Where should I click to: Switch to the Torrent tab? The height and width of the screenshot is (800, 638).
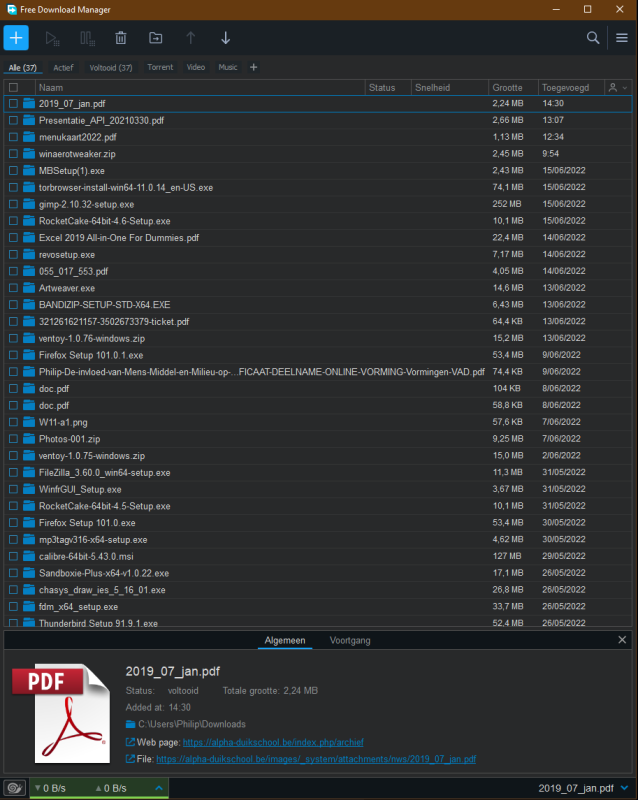pyautogui.click(x=160, y=67)
